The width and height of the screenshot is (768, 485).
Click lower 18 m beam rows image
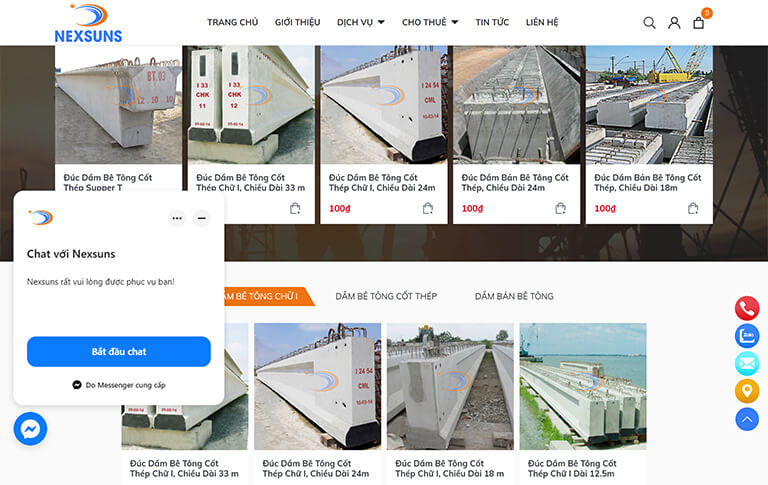point(450,386)
